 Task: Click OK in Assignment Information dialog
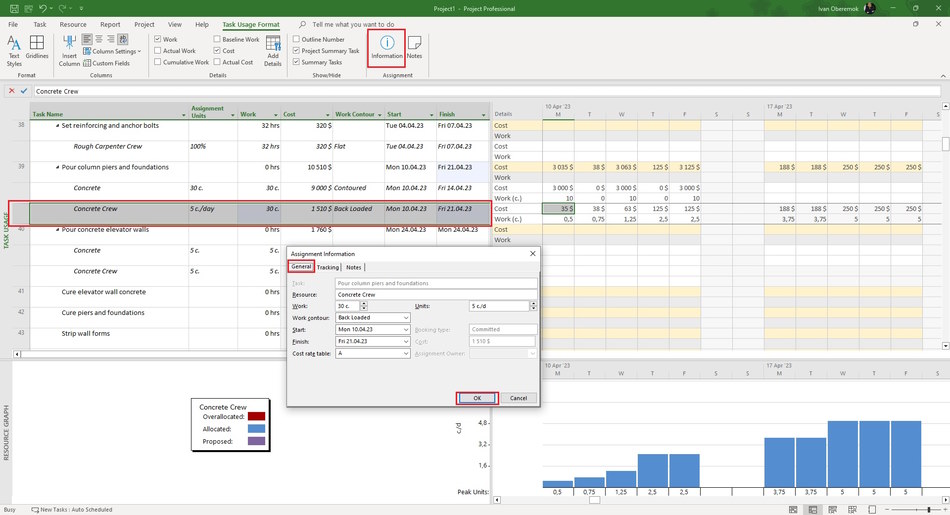pos(477,398)
